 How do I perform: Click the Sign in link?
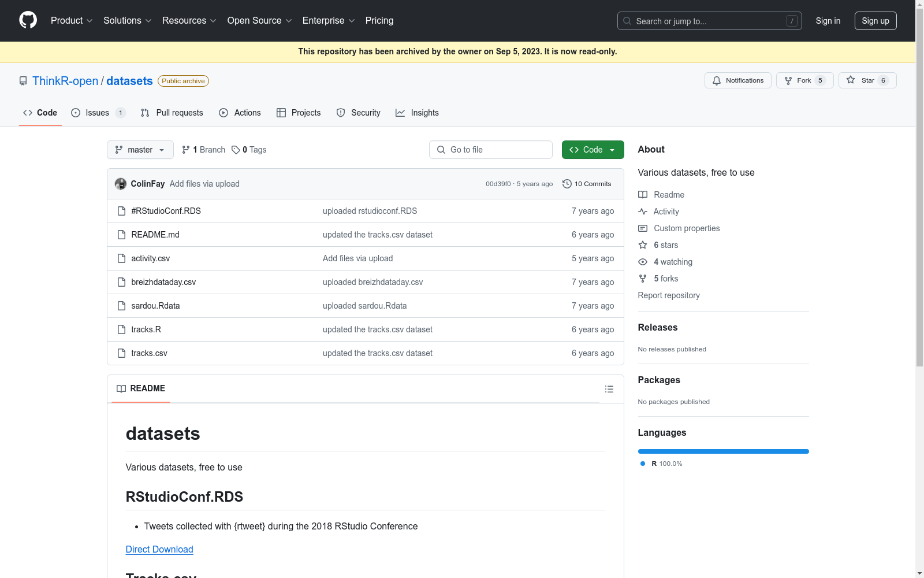[x=828, y=21]
